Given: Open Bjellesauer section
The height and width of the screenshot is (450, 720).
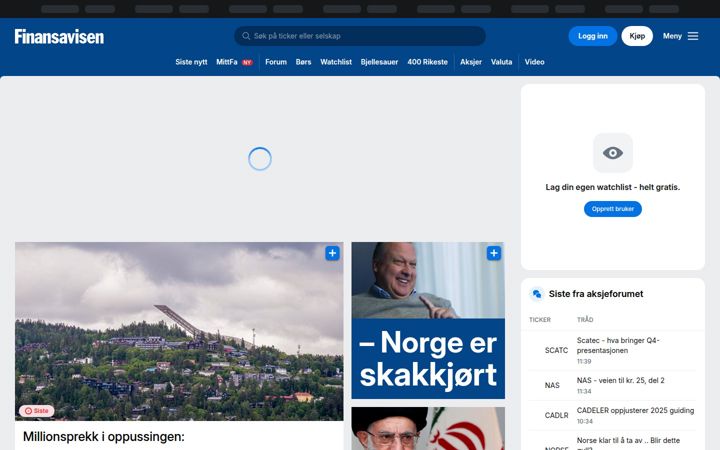Looking at the screenshot, I should point(379,62).
